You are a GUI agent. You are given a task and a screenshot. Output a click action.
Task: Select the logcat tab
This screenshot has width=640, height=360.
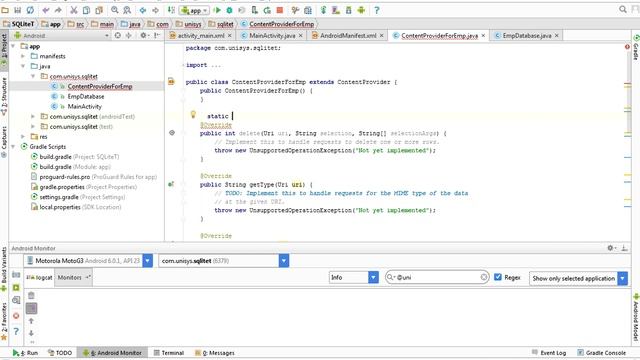click(x=40, y=278)
